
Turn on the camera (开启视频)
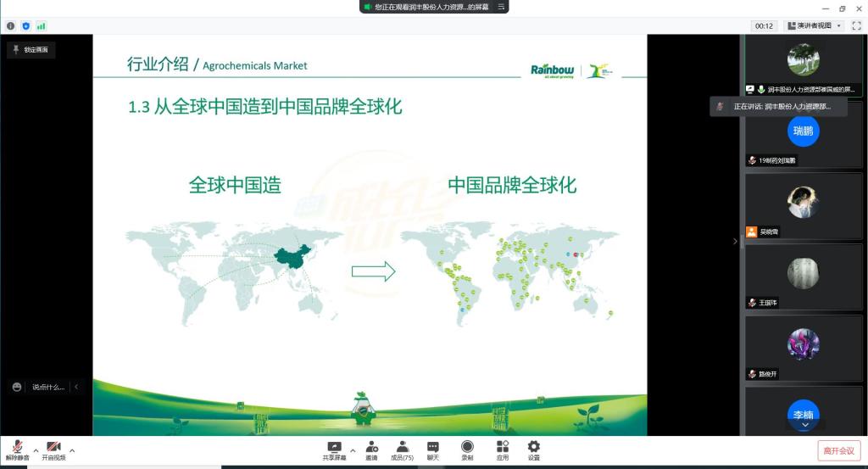(x=53, y=449)
